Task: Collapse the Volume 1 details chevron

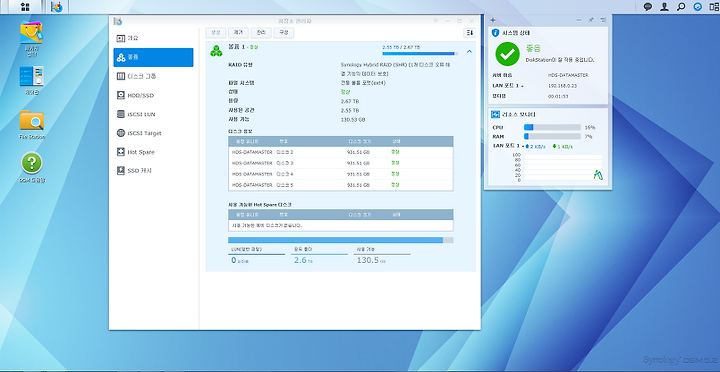Action: click(469, 51)
